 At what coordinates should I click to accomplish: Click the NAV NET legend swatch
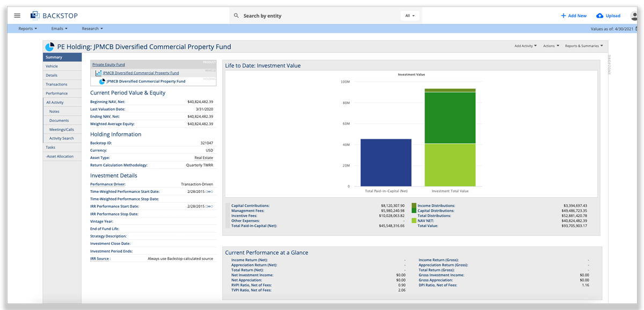point(414,220)
